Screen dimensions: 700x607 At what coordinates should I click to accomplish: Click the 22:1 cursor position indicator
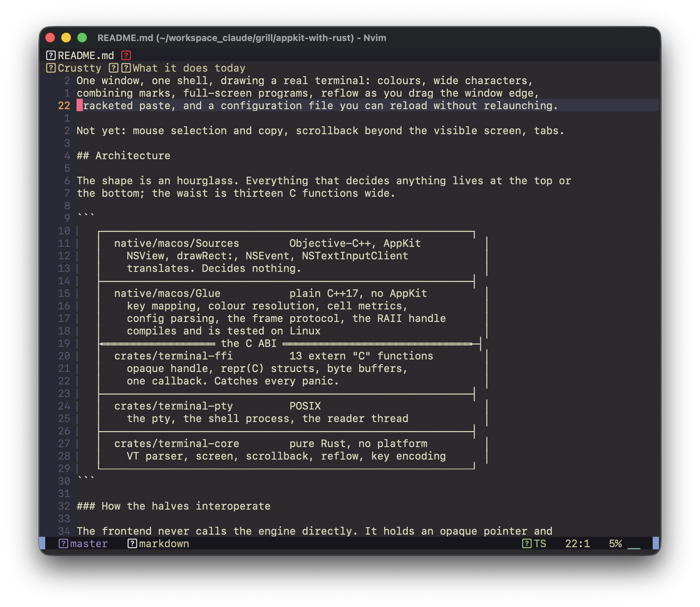(x=578, y=543)
